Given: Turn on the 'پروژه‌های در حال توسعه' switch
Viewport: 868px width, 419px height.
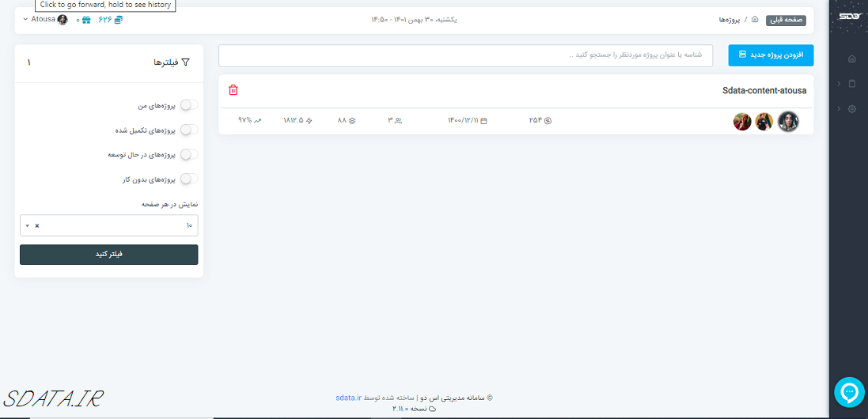Looking at the screenshot, I should click(189, 155).
